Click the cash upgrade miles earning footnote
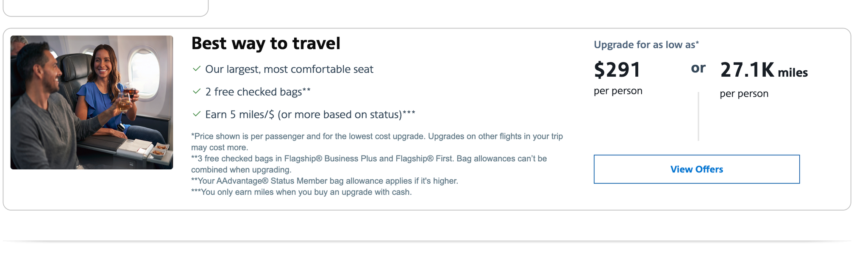 pyautogui.click(x=302, y=191)
